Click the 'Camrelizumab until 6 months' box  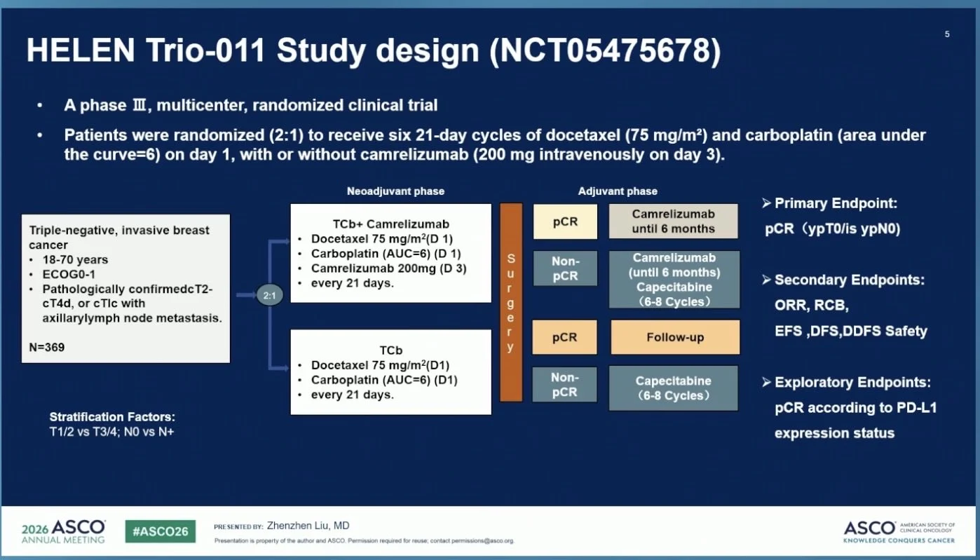tap(674, 221)
